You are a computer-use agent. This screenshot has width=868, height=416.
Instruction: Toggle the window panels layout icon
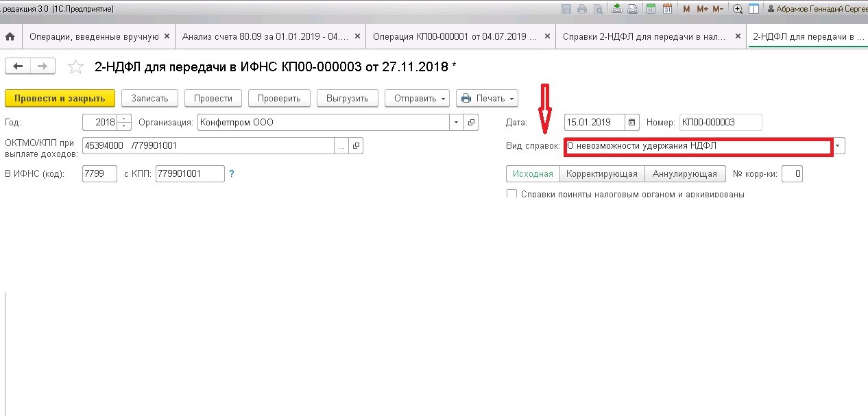pyautogui.click(x=754, y=9)
